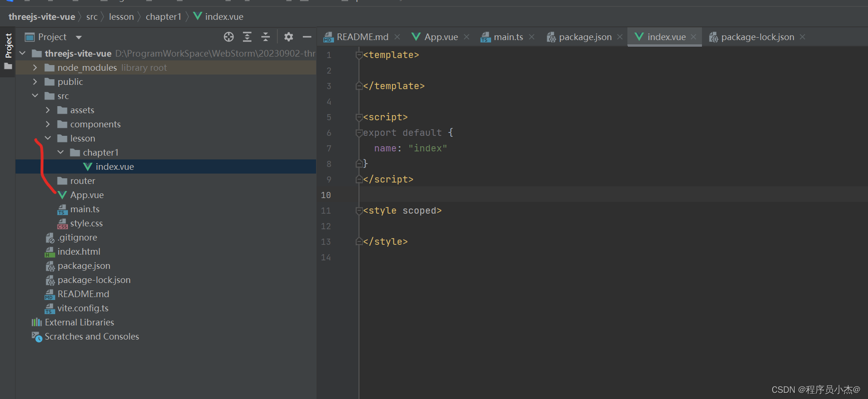Click index.vue in the breadcrumb
868x399 pixels.
(x=218, y=17)
